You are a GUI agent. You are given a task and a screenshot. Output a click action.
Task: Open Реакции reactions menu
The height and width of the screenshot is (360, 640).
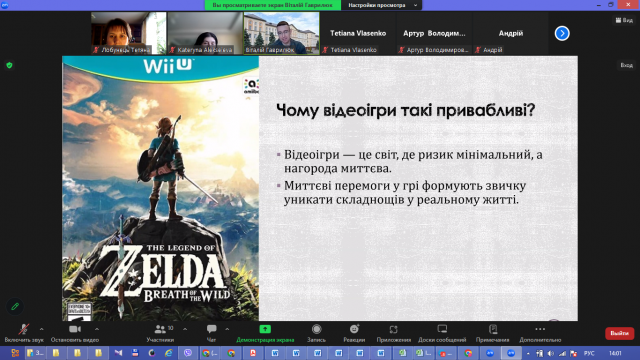tap(354, 333)
